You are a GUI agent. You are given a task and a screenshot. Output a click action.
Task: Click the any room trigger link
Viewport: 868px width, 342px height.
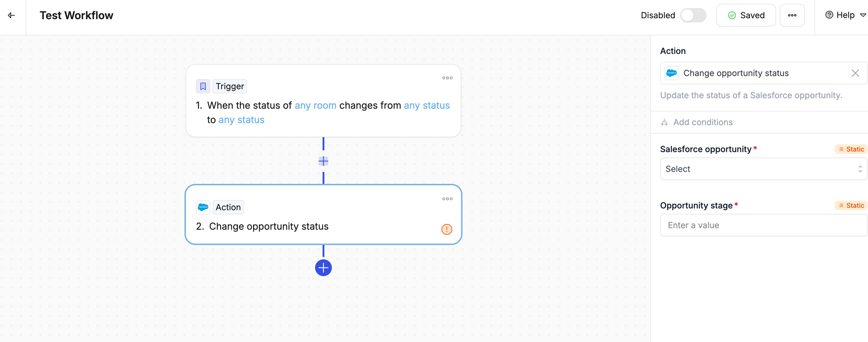pyautogui.click(x=315, y=105)
